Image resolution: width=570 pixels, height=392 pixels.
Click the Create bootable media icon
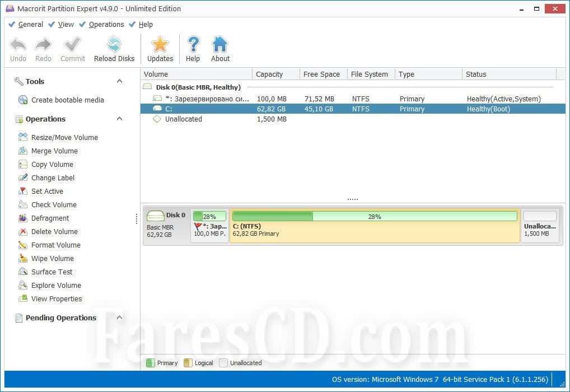23,100
